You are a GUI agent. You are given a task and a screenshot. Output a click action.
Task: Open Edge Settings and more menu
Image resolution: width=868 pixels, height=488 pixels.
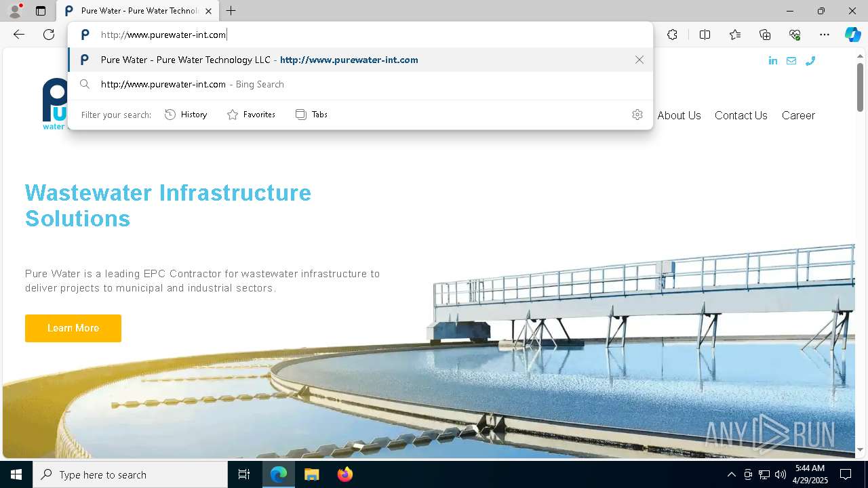pyautogui.click(x=825, y=35)
